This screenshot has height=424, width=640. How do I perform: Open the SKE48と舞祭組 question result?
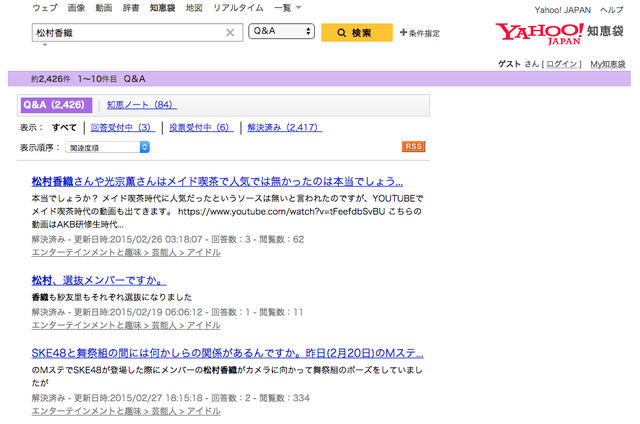tap(227, 353)
